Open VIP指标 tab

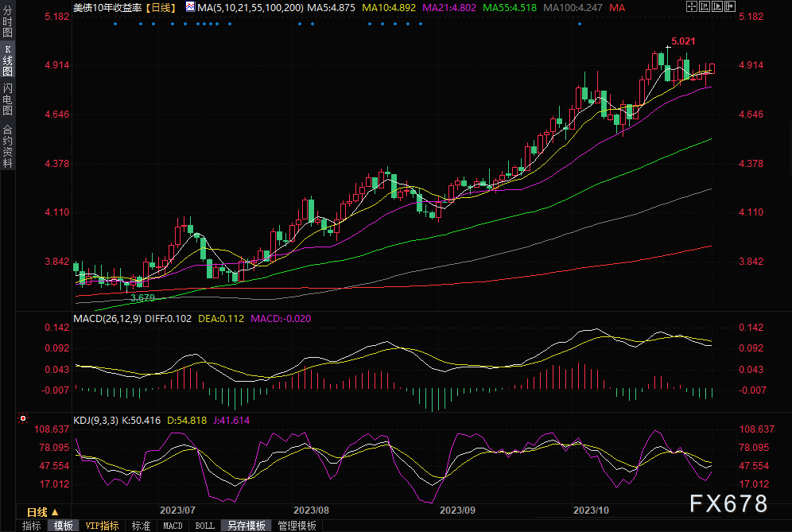pyautogui.click(x=103, y=526)
